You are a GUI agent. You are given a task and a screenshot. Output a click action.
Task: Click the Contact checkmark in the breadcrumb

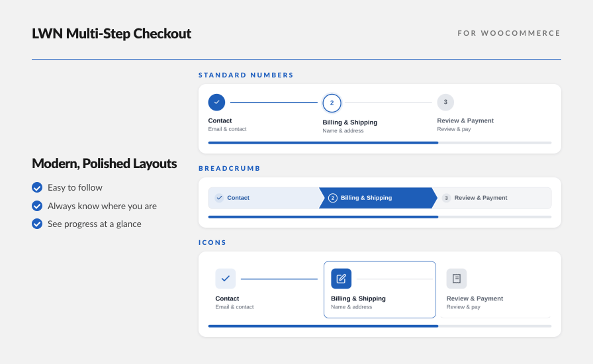(x=219, y=198)
